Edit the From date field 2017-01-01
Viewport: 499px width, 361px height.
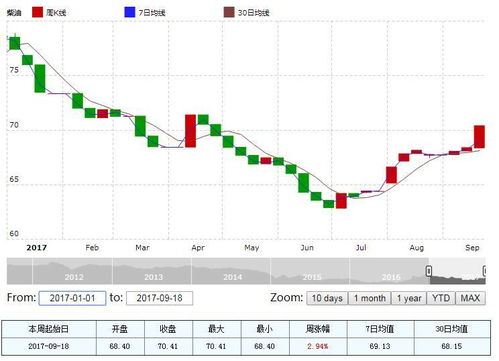72,298
